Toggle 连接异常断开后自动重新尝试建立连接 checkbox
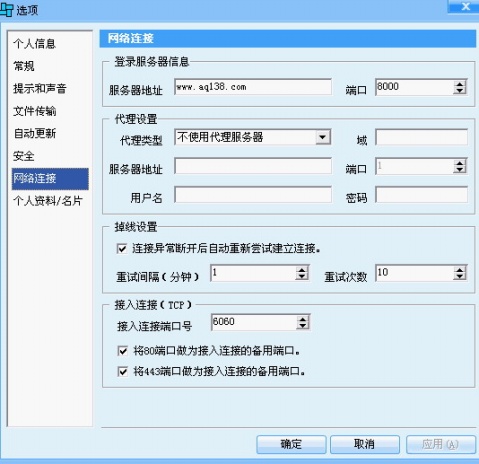This screenshot has height=464, width=479. click(122, 249)
